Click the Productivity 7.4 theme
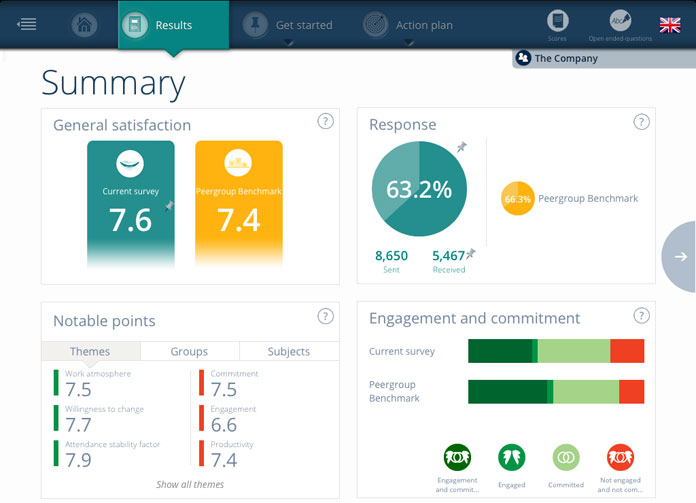This screenshot has height=503, width=696. click(226, 454)
